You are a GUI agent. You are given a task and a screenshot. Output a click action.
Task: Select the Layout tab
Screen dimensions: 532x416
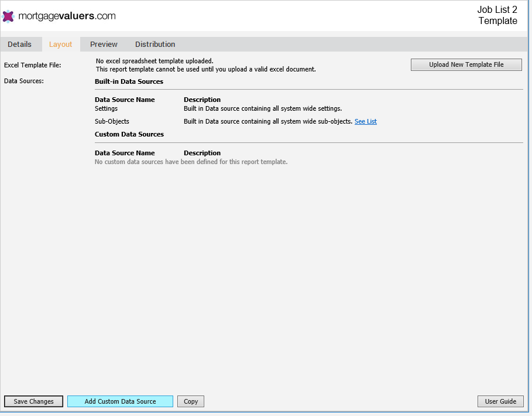click(61, 44)
